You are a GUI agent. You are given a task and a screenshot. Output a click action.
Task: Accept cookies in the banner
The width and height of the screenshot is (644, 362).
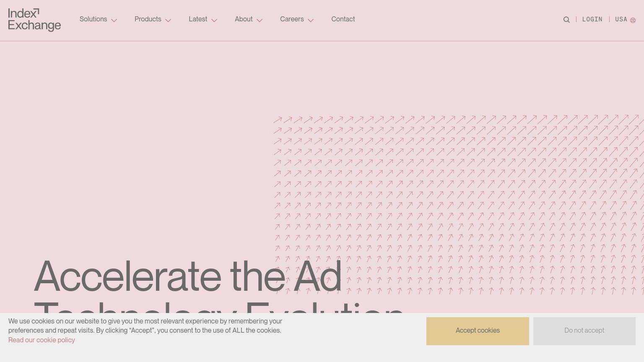478,331
